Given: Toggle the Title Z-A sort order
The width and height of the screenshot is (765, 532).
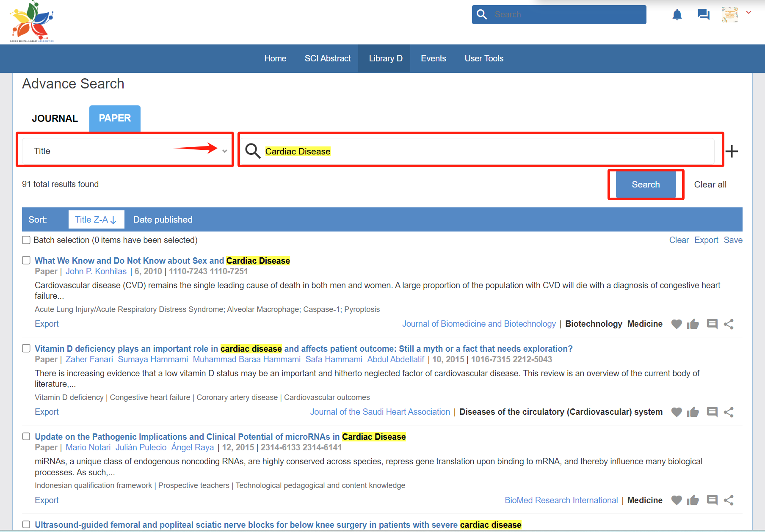Looking at the screenshot, I should tap(96, 220).
